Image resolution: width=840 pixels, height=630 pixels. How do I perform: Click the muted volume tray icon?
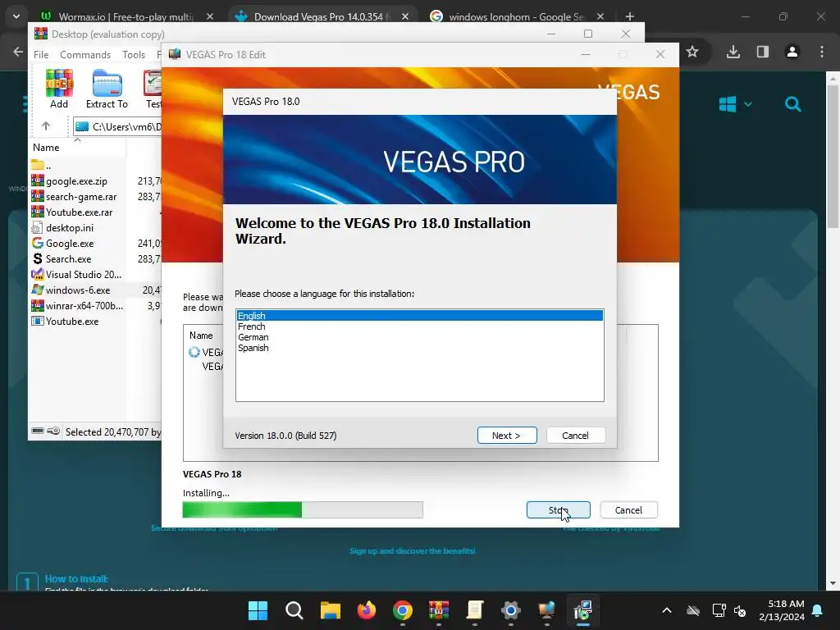[x=740, y=610]
